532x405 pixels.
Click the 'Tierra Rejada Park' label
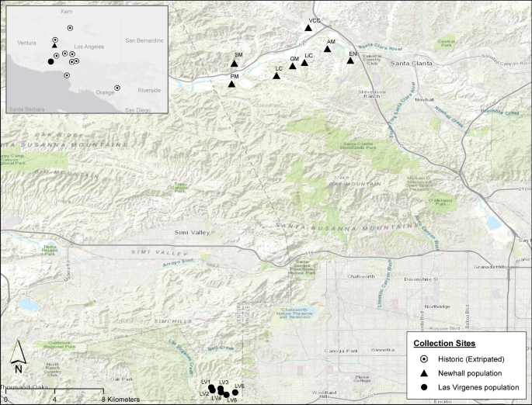coord(50,250)
